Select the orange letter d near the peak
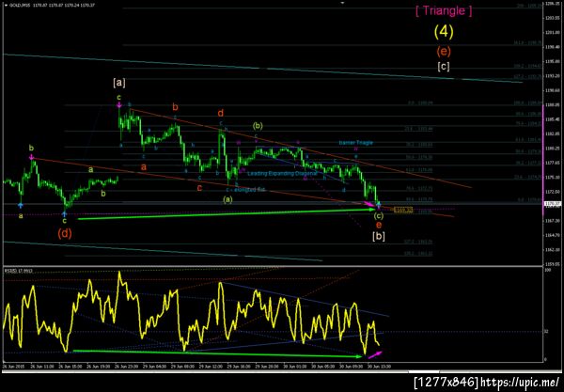Image resolution: width=564 pixels, height=392 pixels. click(x=221, y=114)
